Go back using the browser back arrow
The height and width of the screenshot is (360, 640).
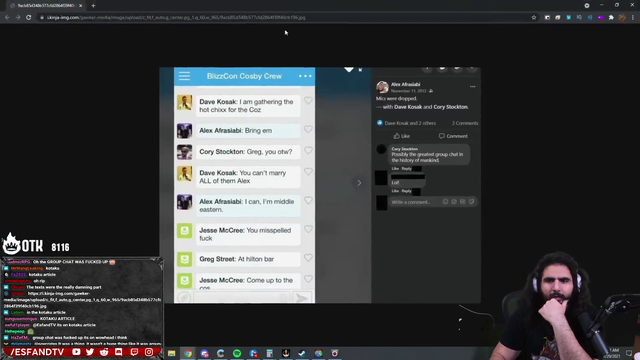(x=7, y=18)
